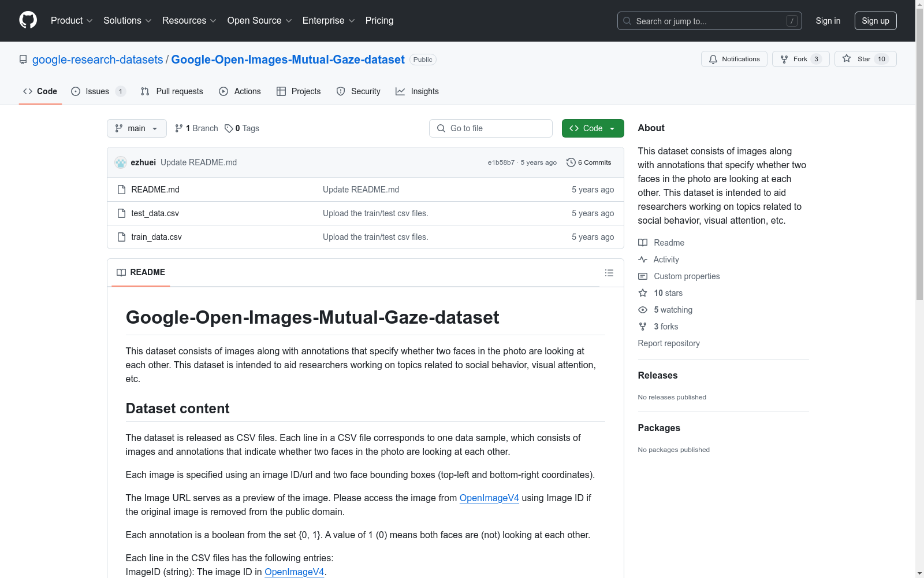
Task: Open commit hash e1b58b7
Action: click(501, 162)
